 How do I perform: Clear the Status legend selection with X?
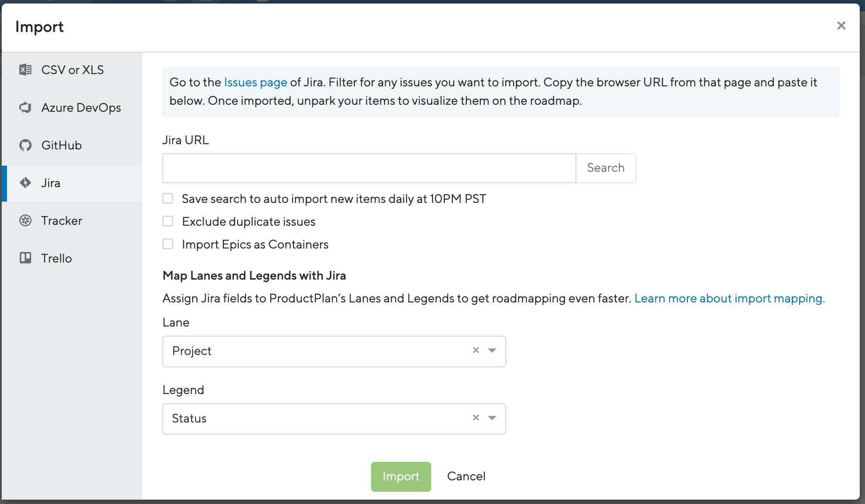tap(476, 418)
